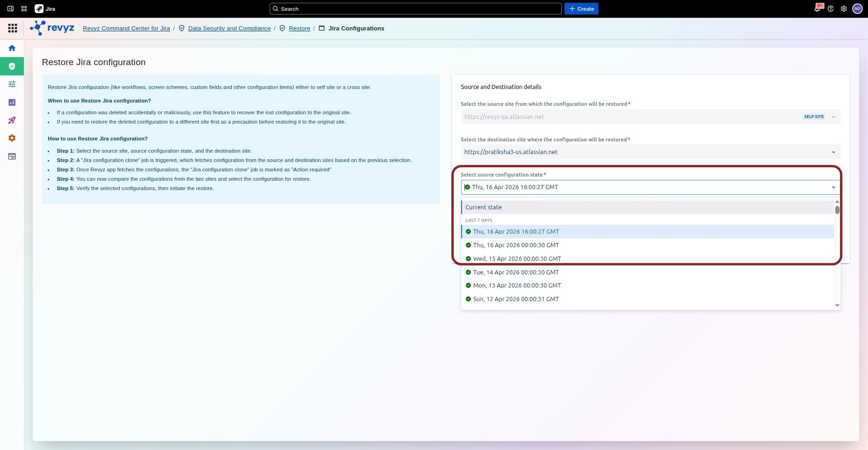Click the Create button

[x=581, y=8]
